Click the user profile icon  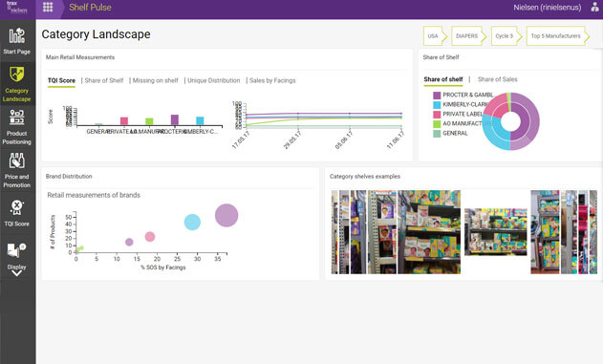click(595, 7)
